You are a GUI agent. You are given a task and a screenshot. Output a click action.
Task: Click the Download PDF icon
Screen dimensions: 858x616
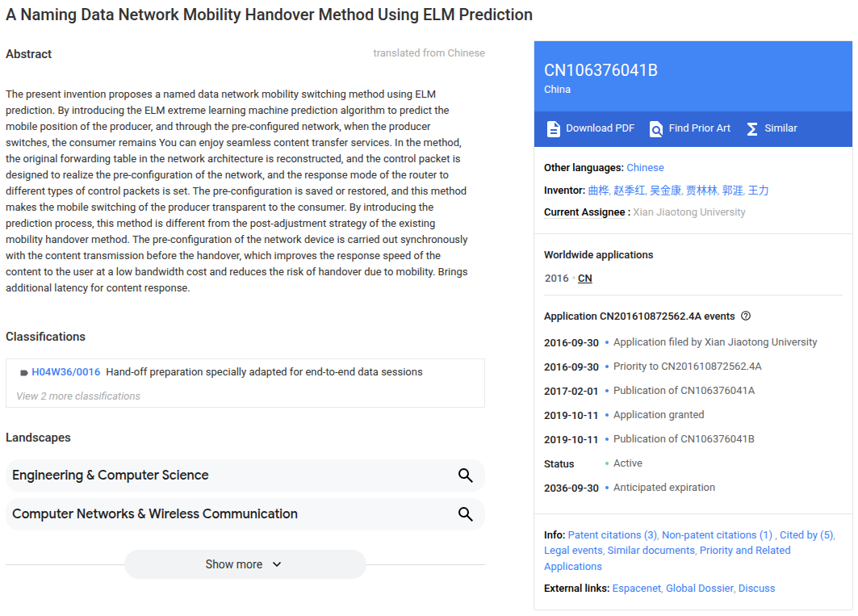pos(553,128)
